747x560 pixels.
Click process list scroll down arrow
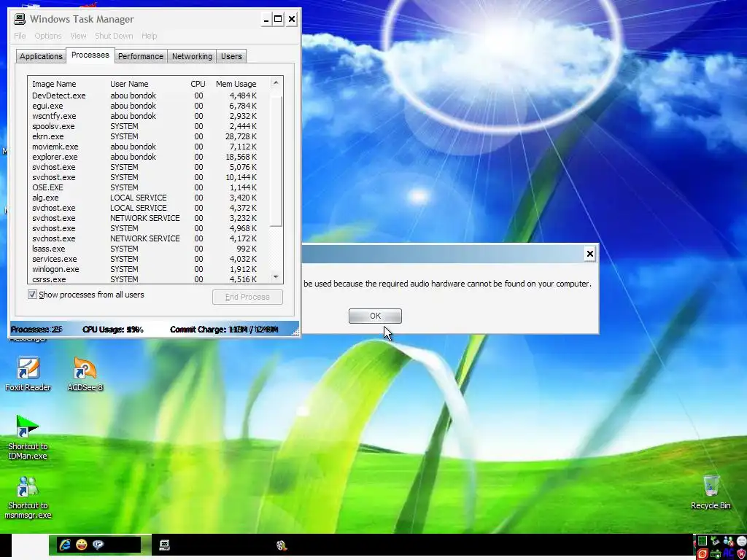point(275,277)
